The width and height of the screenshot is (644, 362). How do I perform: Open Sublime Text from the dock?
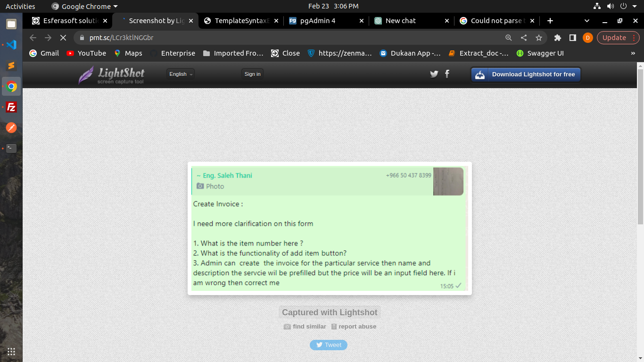[11, 66]
